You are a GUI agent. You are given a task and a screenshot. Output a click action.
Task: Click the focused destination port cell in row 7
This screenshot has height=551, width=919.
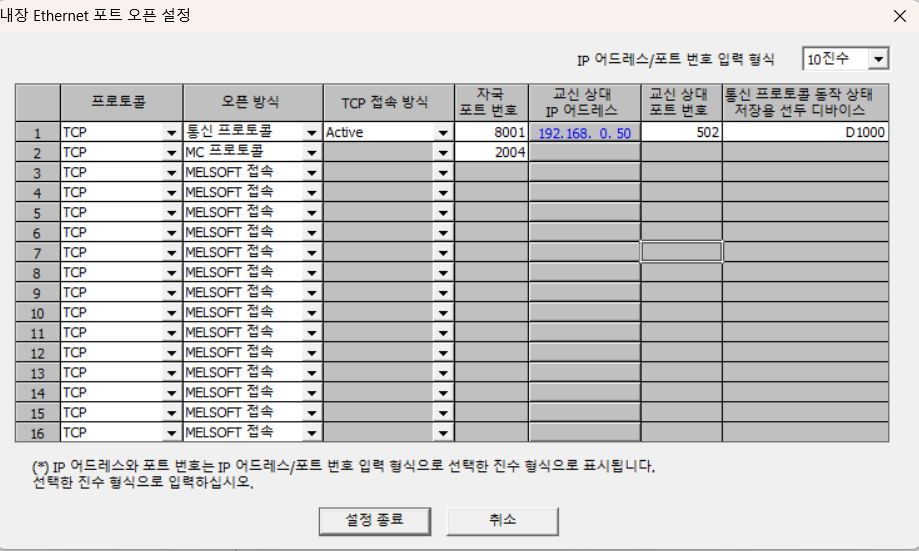point(681,252)
